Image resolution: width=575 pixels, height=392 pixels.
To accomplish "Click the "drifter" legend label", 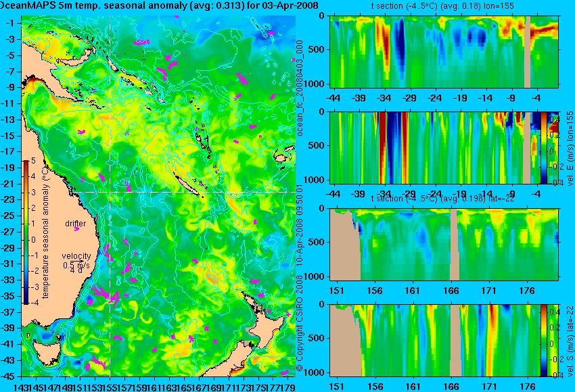I will click(76, 224).
